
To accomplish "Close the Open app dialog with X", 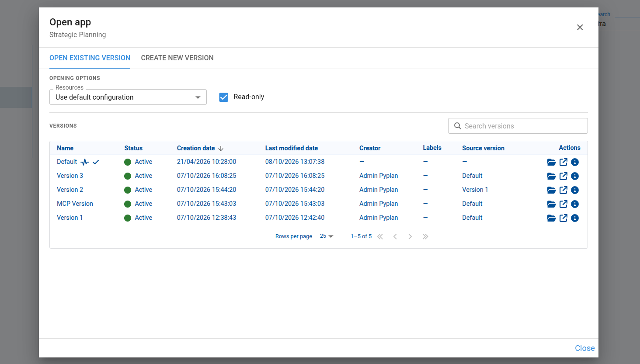I will [580, 27].
